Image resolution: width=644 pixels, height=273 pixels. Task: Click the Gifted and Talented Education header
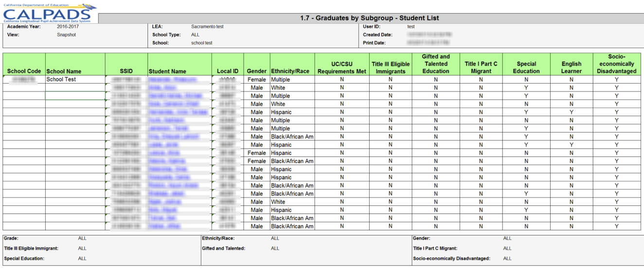(436, 64)
